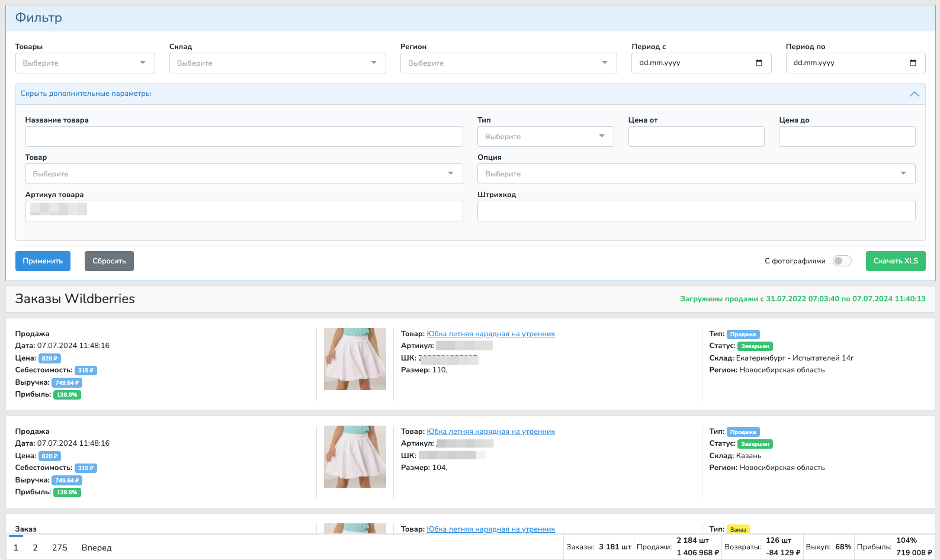The height and width of the screenshot is (560, 940).
Task: Go to page 2 in pagination
Action: (36, 548)
